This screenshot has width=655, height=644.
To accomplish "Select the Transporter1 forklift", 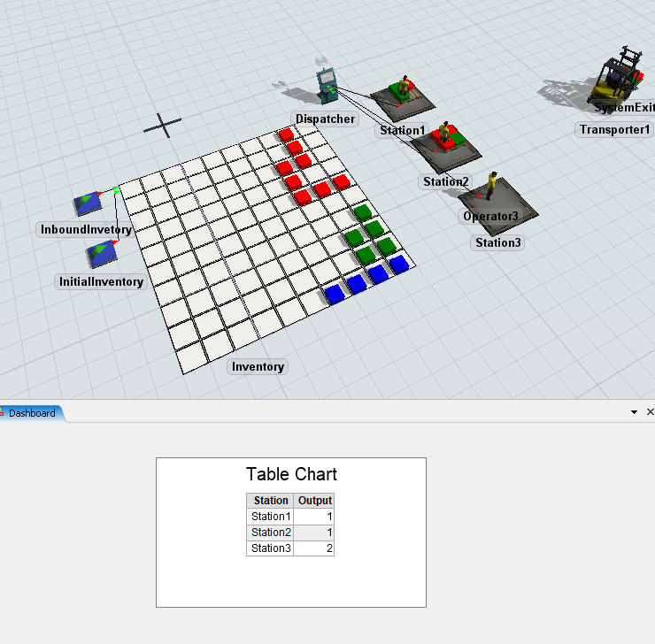I will [x=619, y=80].
